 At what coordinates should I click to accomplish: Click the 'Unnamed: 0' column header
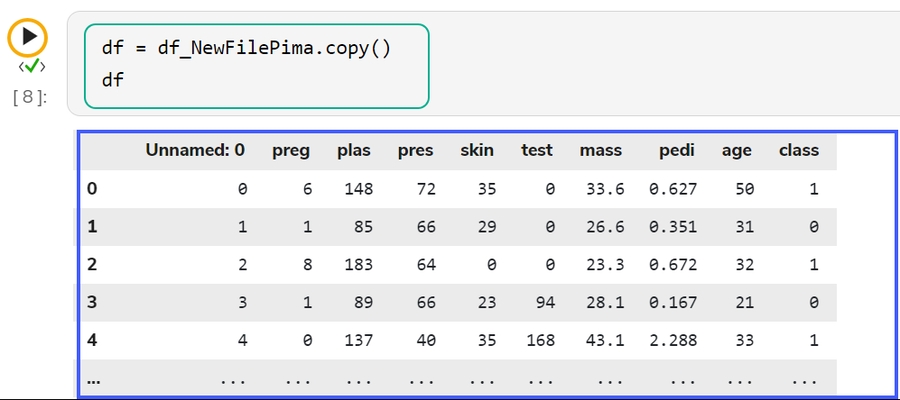coord(195,151)
